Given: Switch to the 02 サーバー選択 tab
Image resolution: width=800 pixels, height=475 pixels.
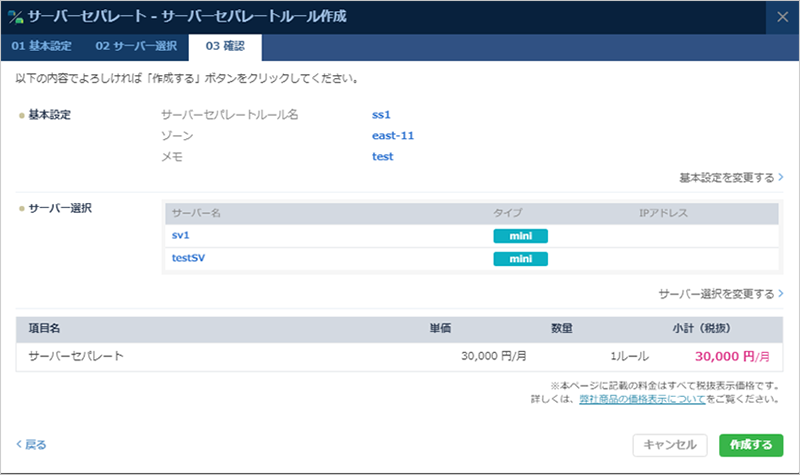Looking at the screenshot, I should pos(136,47).
